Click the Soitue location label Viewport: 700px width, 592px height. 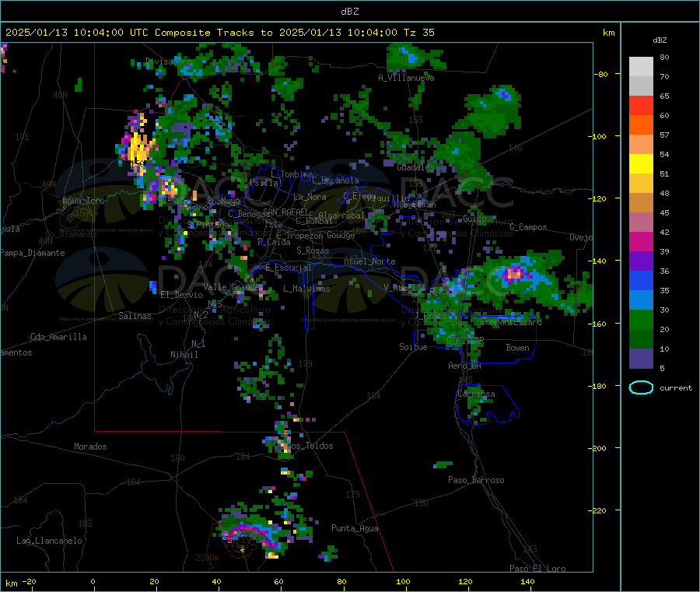[413, 347]
